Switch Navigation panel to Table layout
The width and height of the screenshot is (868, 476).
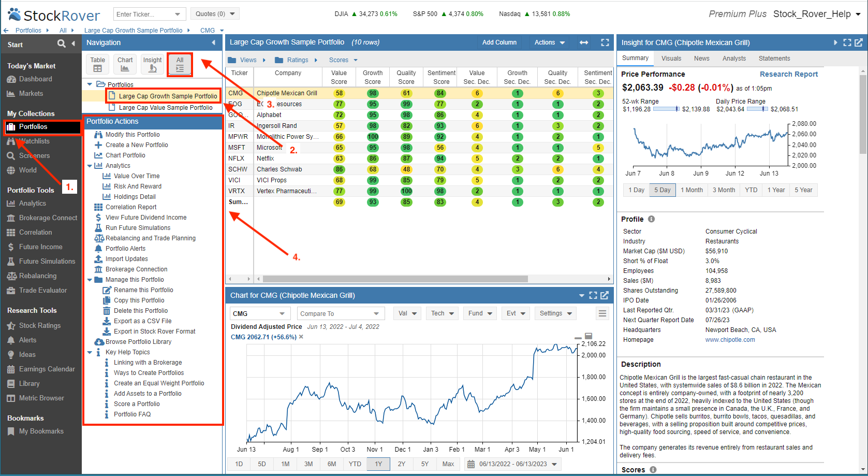point(98,64)
